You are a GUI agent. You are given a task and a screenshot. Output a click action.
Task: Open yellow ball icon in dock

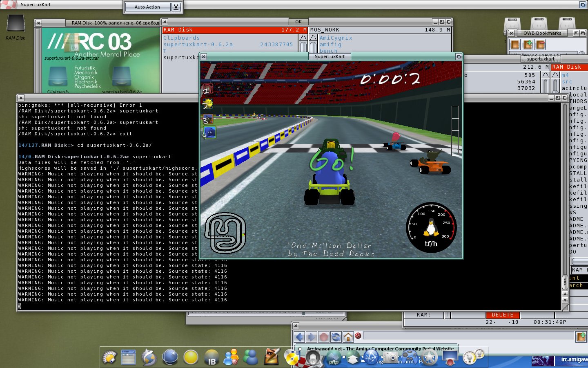click(191, 357)
